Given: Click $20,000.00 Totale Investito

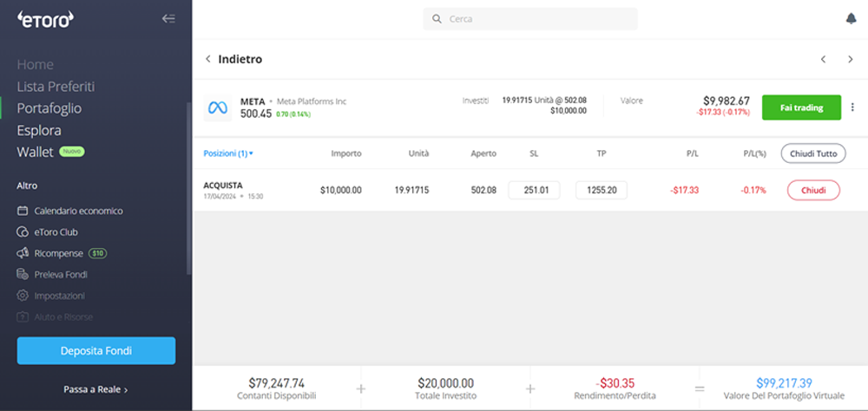Looking at the screenshot, I should click(x=445, y=382).
